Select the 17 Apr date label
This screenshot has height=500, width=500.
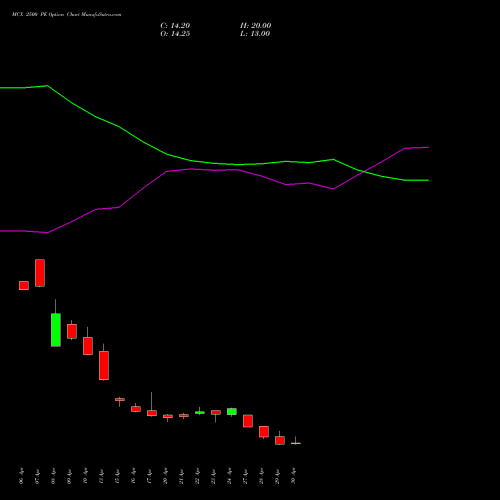pyautogui.click(x=149, y=476)
